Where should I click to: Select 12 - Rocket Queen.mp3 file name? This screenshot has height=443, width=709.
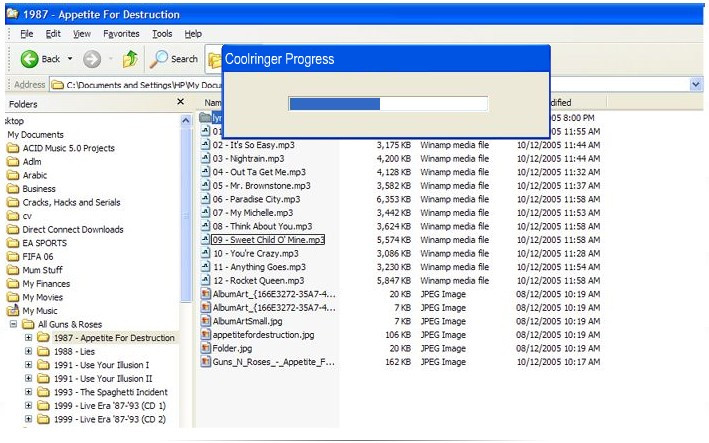259,281
